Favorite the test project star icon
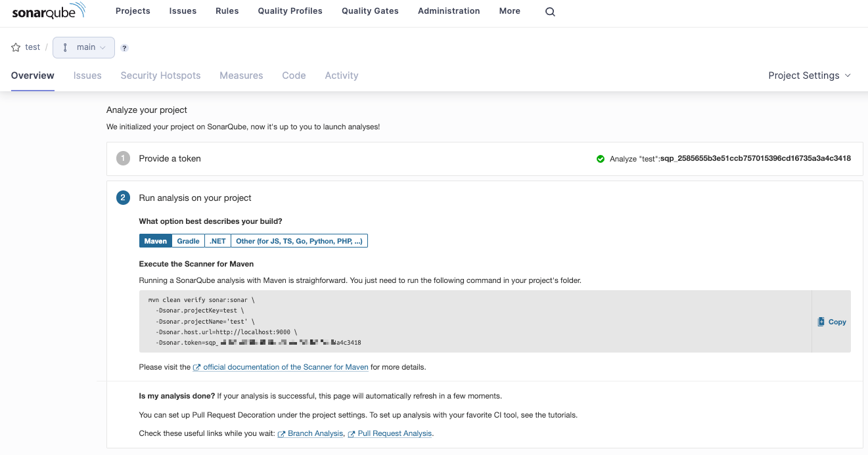 coord(16,47)
